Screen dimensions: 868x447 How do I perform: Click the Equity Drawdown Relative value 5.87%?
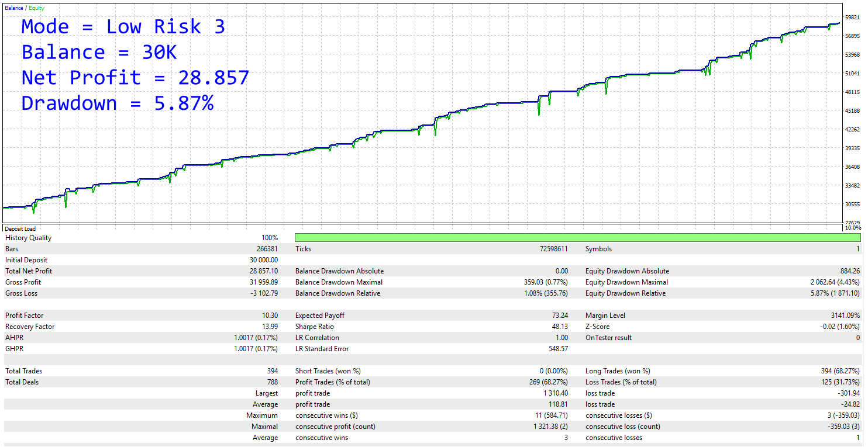point(835,293)
